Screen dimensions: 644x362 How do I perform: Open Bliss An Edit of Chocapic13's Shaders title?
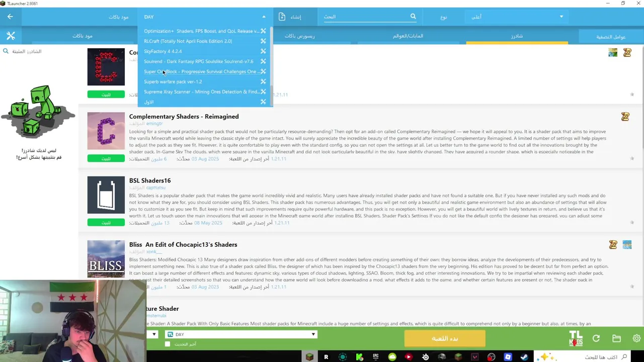[x=183, y=244]
